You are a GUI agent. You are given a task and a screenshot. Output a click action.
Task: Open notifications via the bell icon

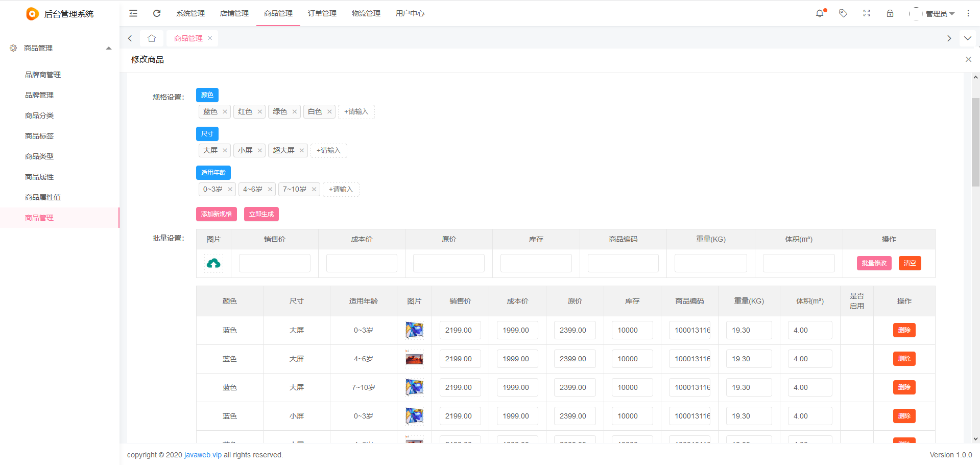pos(820,13)
